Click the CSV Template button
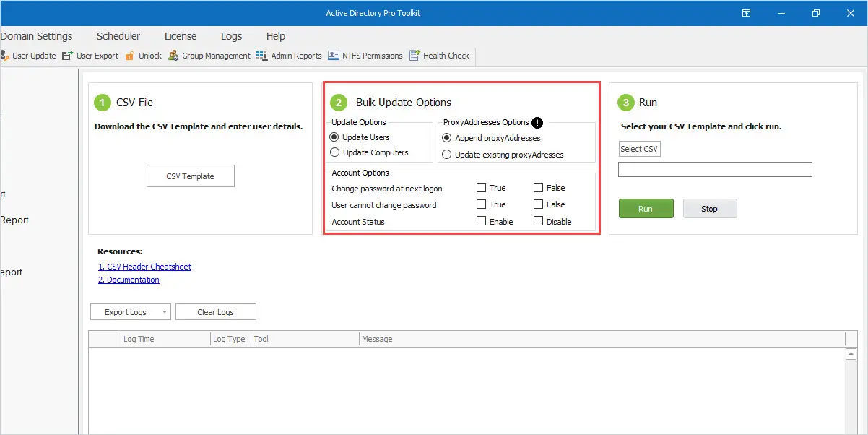 (191, 176)
